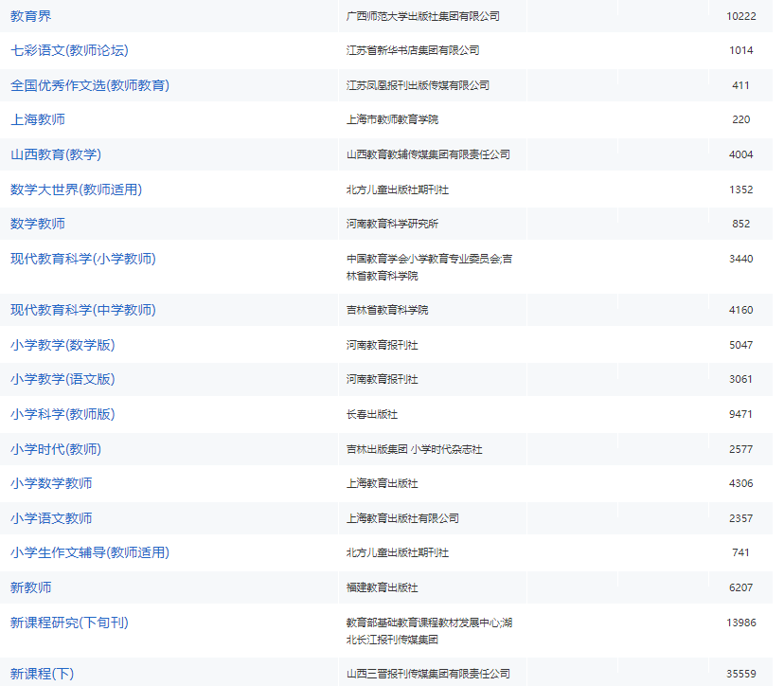
Task: Open the 小学生作文辅导(教师适用) link
Action: point(90,551)
